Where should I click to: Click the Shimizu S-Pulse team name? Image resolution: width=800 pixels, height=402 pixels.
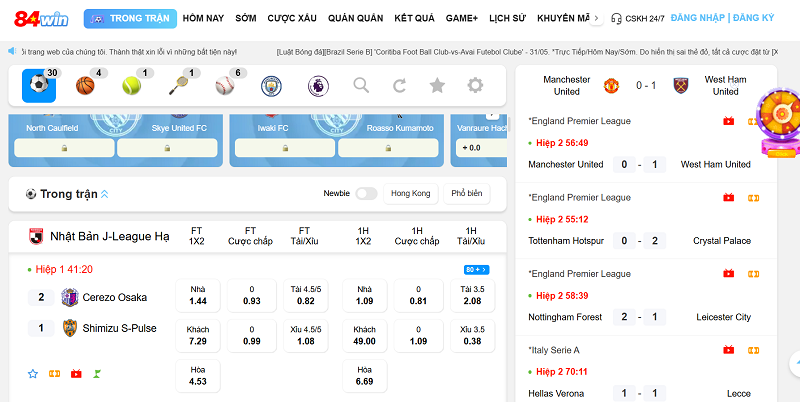click(119, 328)
